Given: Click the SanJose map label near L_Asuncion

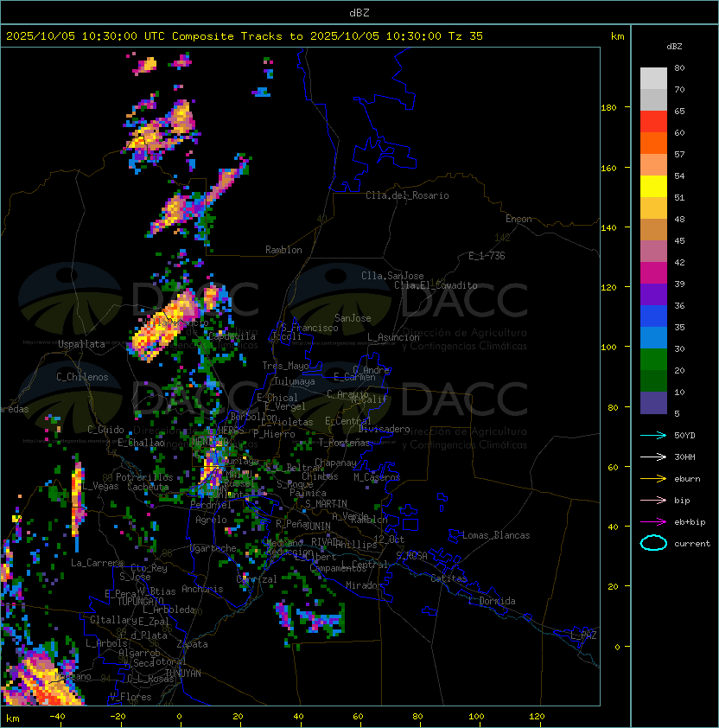Looking at the screenshot, I should click(353, 318).
